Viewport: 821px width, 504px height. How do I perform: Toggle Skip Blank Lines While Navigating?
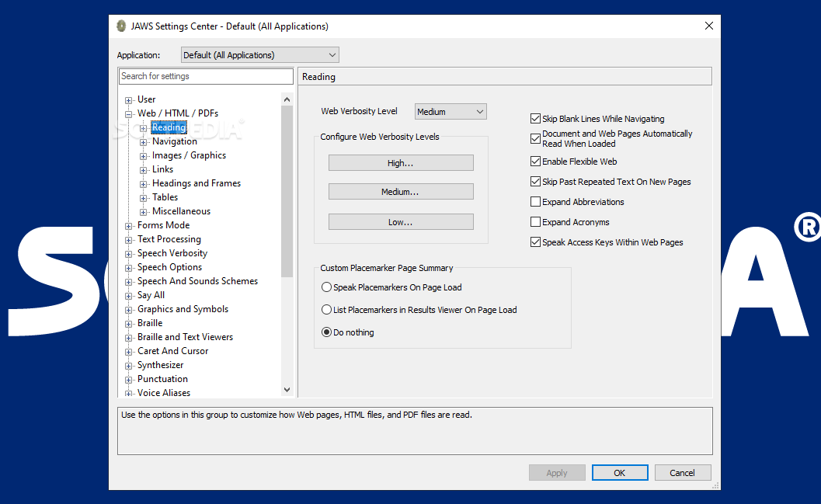pyautogui.click(x=535, y=119)
